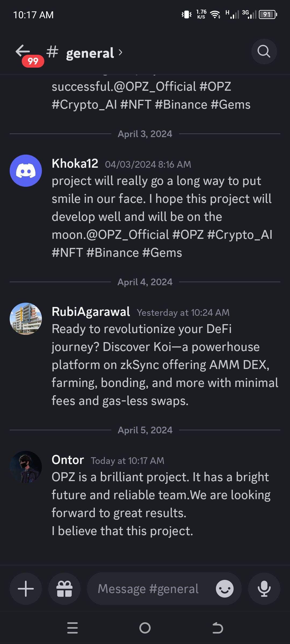
Task: Open the plus attachment button
Action: point(26,589)
